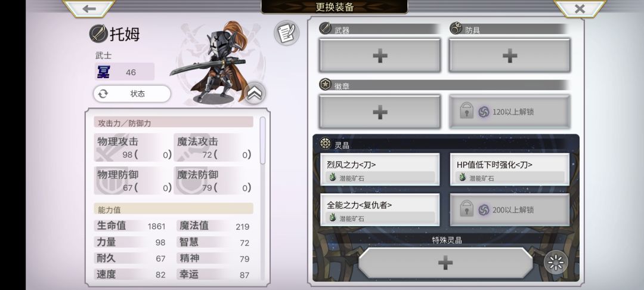This screenshot has width=644, height=290.
Task: Select the 烈风之力<刀> crystal
Action: pos(380,169)
